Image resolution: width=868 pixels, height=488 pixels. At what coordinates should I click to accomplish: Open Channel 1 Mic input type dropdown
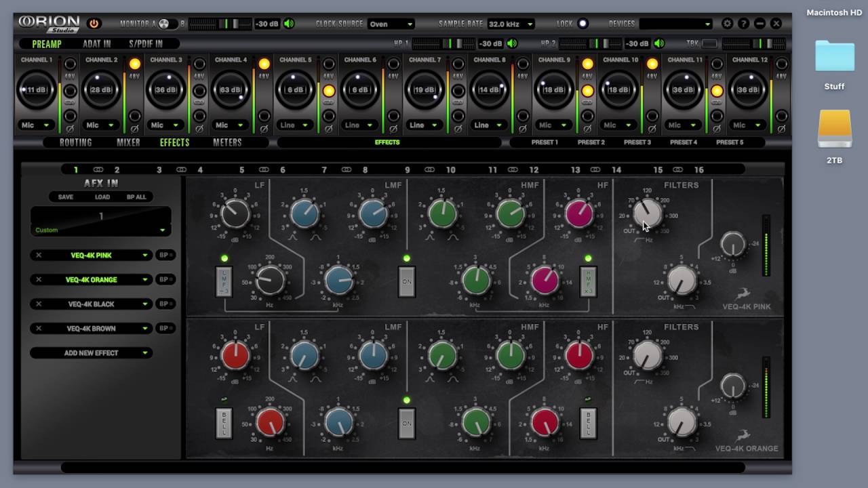pyautogui.click(x=37, y=125)
